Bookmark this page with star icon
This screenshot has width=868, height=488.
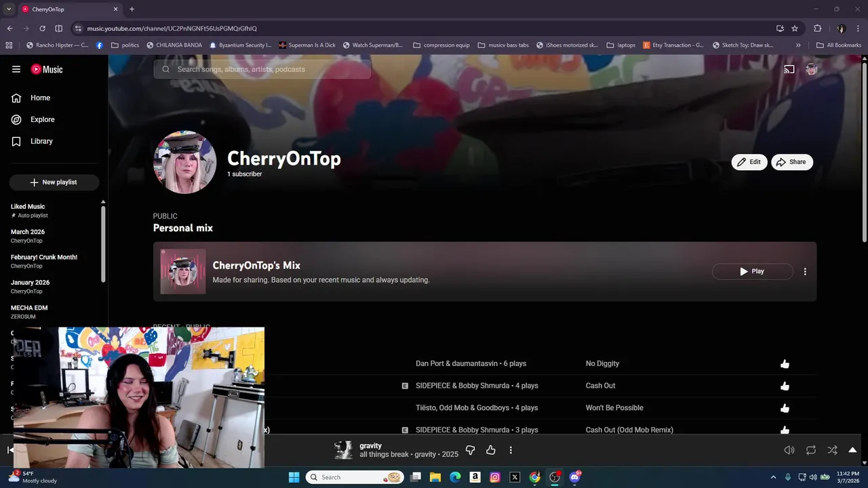click(795, 28)
